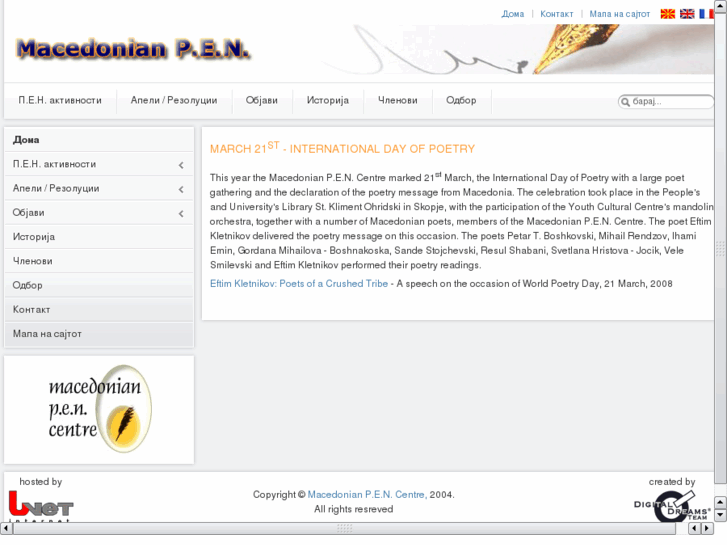Open top nav Објави
The width and height of the screenshot is (727, 545).
pos(261,100)
